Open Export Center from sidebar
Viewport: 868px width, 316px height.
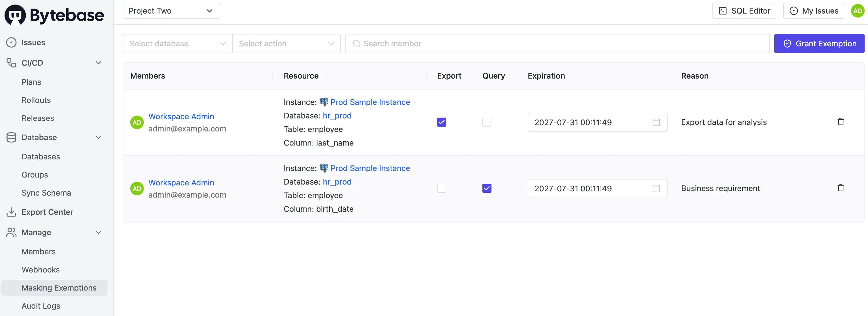pyautogui.click(x=47, y=212)
